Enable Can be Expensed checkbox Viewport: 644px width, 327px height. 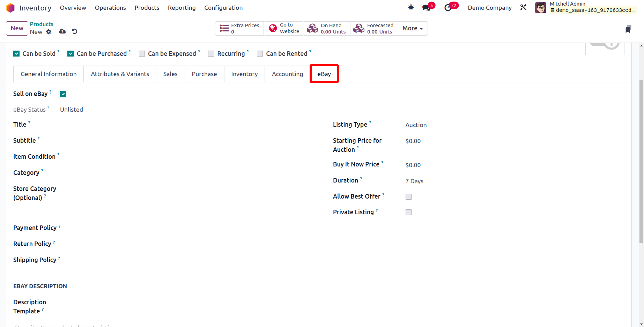coord(142,53)
